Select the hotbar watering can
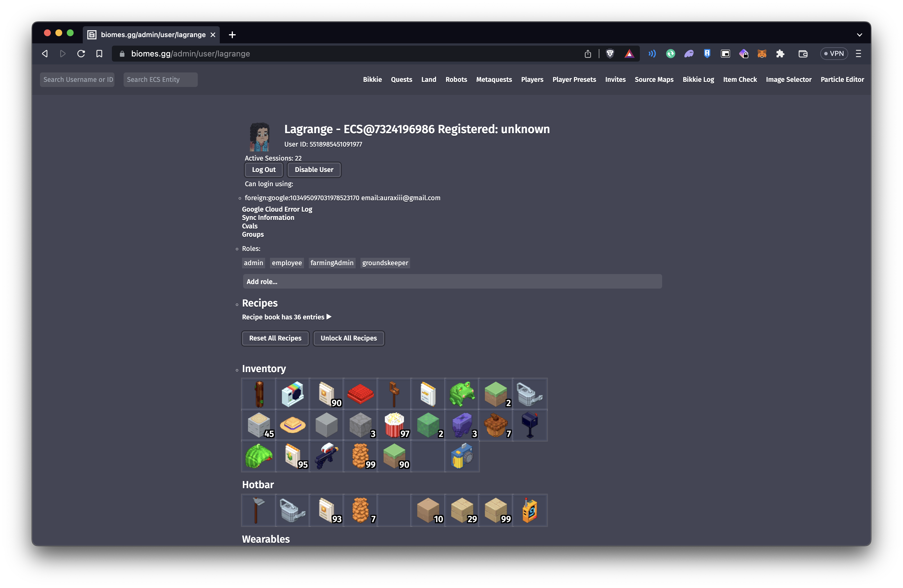This screenshot has width=903, height=588. (293, 510)
